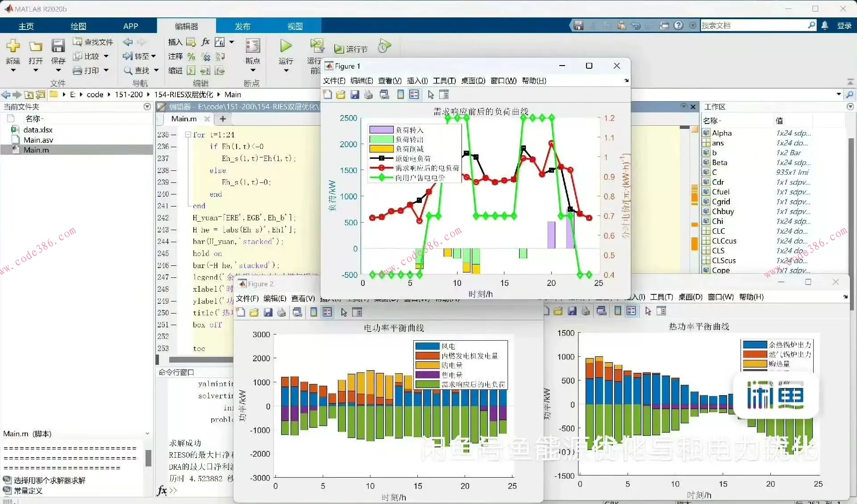
Task: Collapse the for loop at line 235
Action: click(x=188, y=135)
